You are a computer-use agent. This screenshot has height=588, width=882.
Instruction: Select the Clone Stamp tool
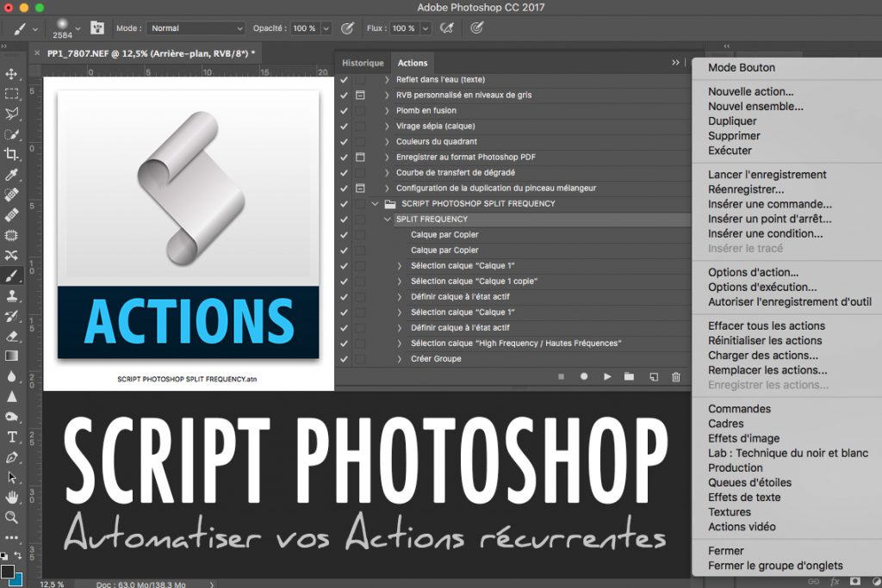coord(11,295)
